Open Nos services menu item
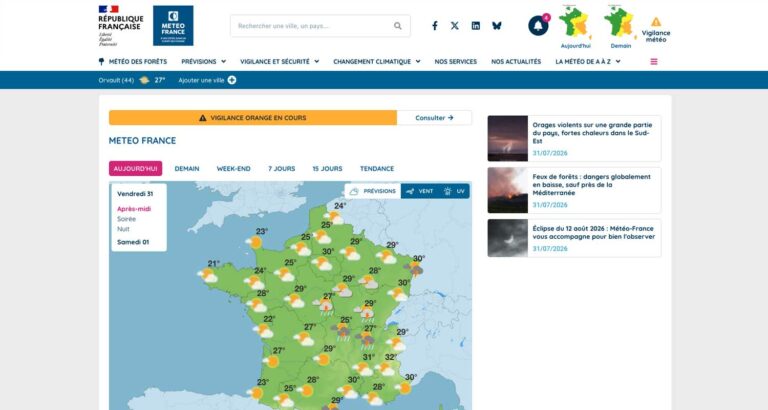 click(x=456, y=62)
